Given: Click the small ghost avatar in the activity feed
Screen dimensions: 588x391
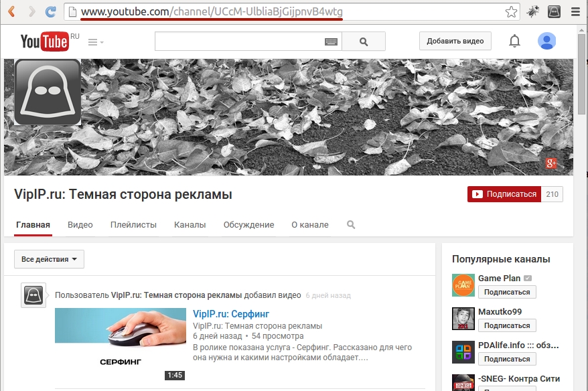Looking at the screenshot, I should pyautogui.click(x=33, y=295).
